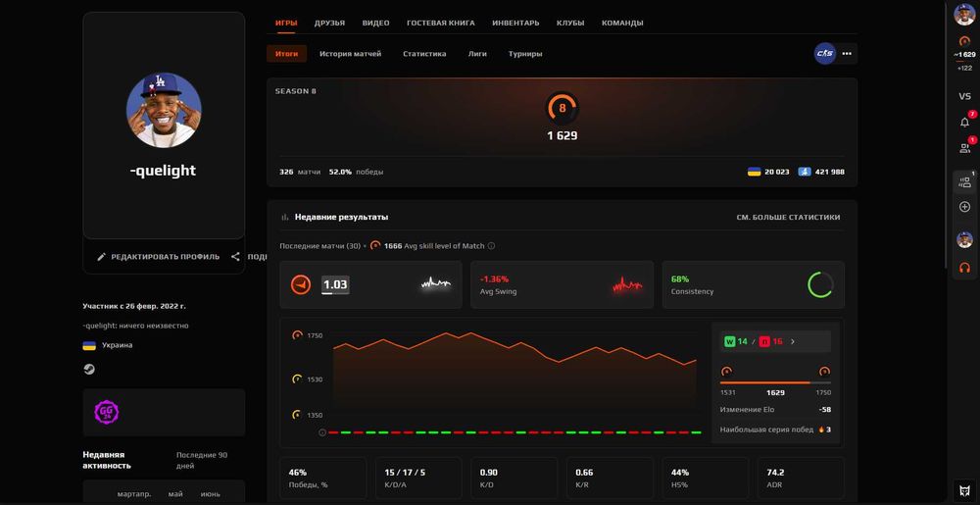This screenshot has width=980, height=505.
Task: Click the K/D 0.90 stat card
Action: [x=514, y=479]
